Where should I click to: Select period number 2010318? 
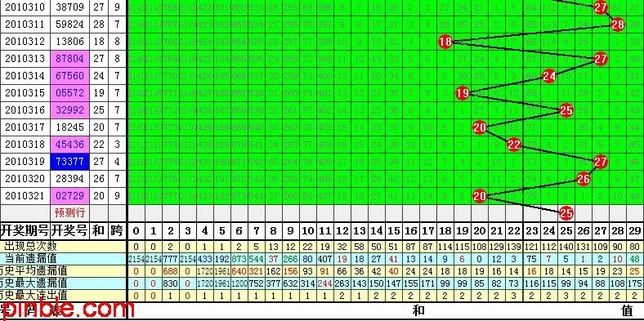pyautogui.click(x=25, y=145)
